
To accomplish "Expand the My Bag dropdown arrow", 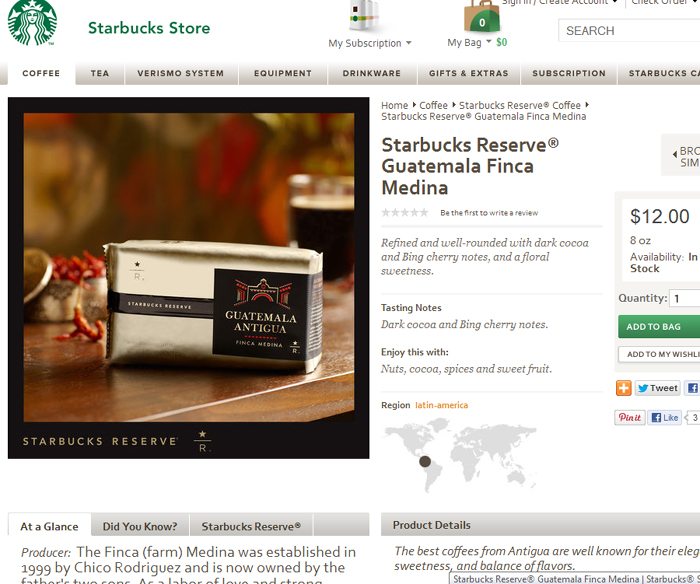I will [488, 42].
